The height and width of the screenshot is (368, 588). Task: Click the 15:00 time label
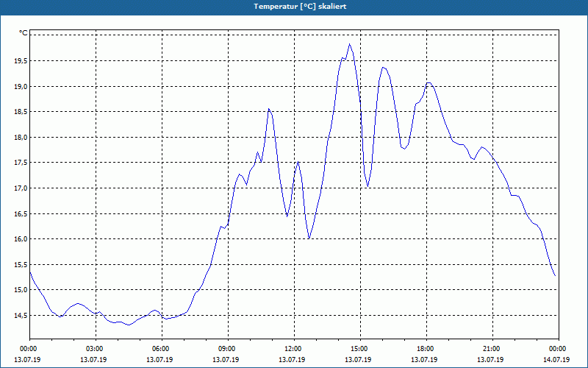[x=360, y=349]
